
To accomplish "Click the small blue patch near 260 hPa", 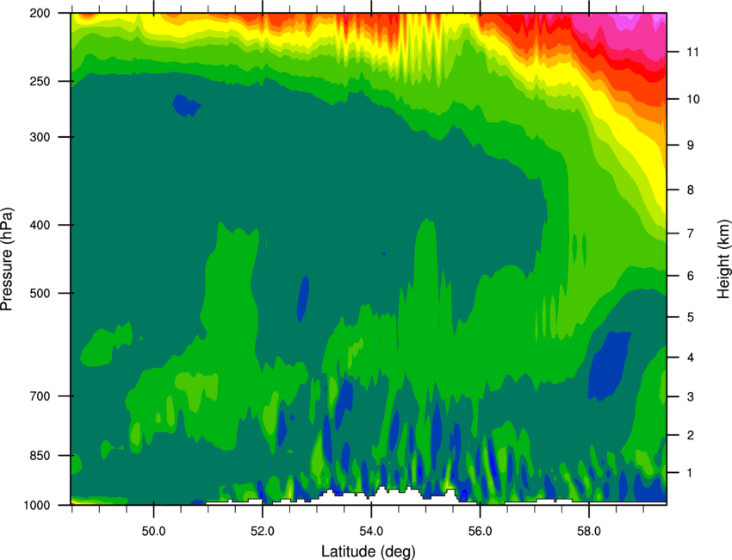I will click(x=186, y=105).
